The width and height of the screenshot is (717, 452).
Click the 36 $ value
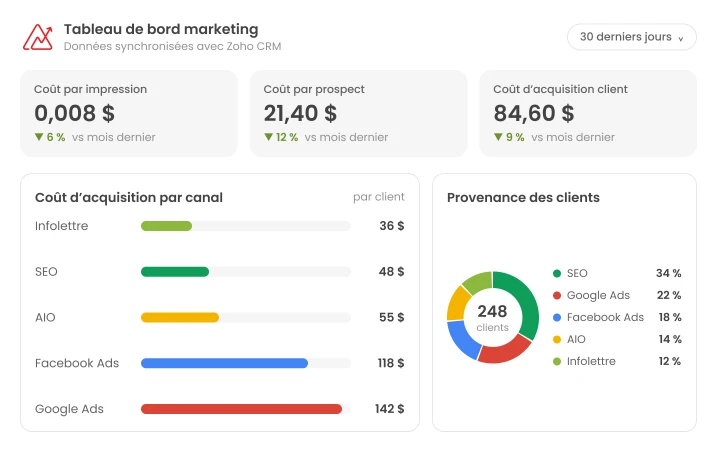coord(392,226)
